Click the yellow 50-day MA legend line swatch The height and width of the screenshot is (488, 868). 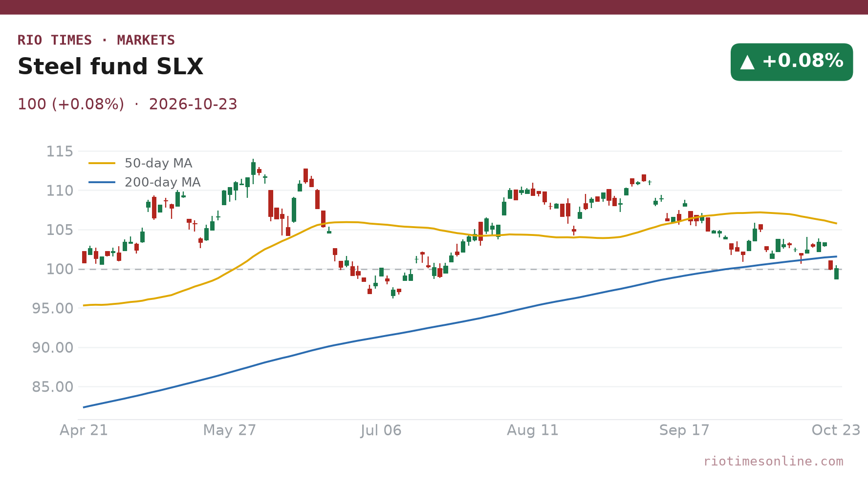102,163
